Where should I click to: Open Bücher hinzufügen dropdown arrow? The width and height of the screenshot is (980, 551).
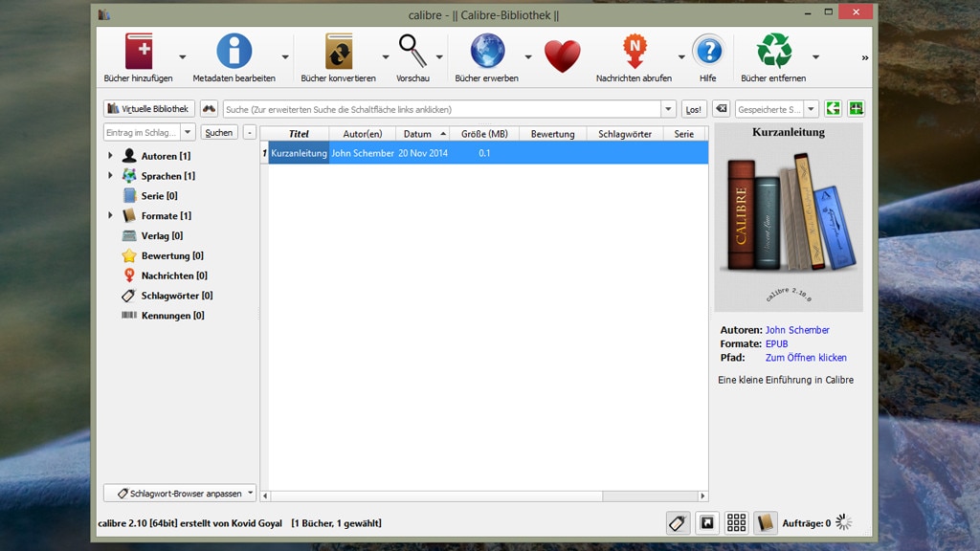[183, 56]
